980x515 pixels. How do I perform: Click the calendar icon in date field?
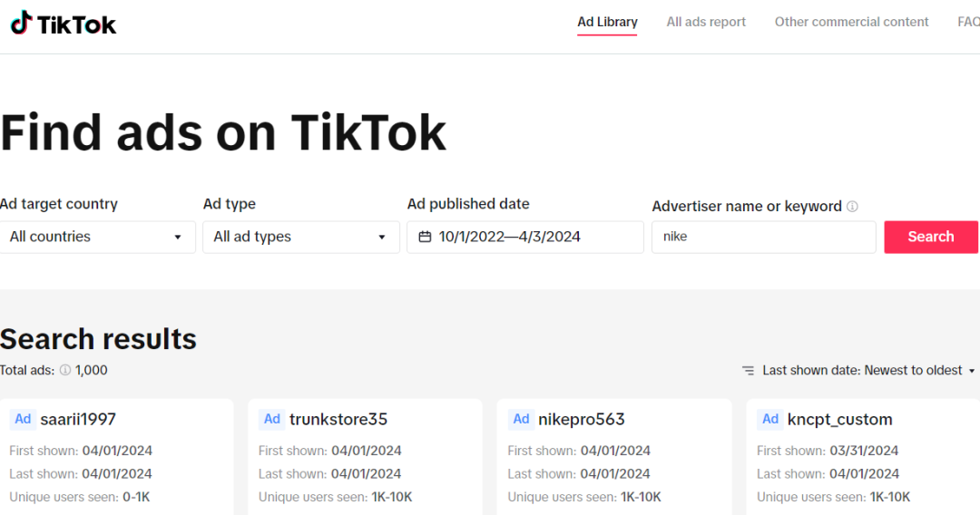pyautogui.click(x=425, y=237)
